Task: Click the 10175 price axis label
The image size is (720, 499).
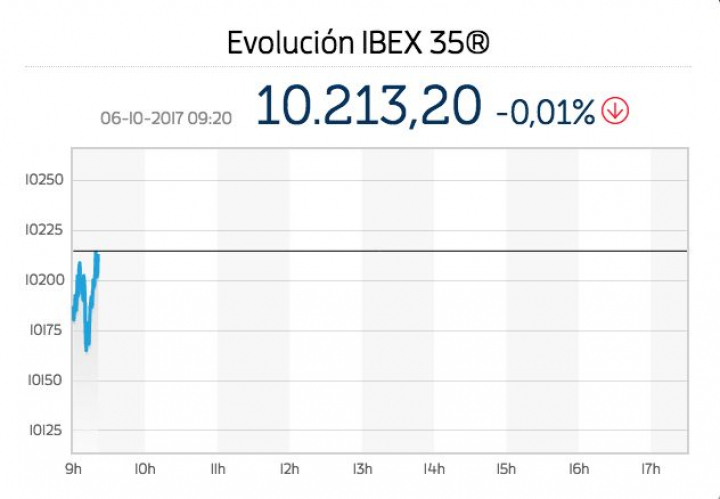Action: [44, 330]
